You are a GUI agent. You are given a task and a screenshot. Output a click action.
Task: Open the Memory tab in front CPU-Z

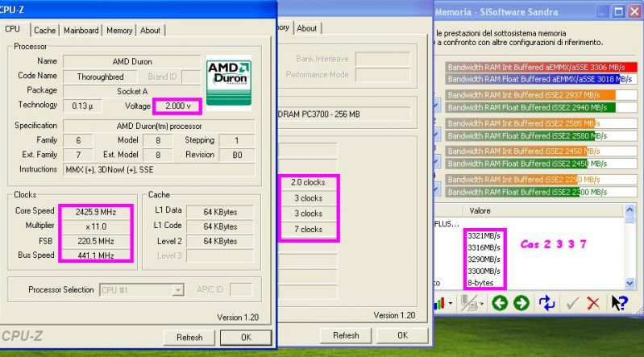tap(119, 31)
